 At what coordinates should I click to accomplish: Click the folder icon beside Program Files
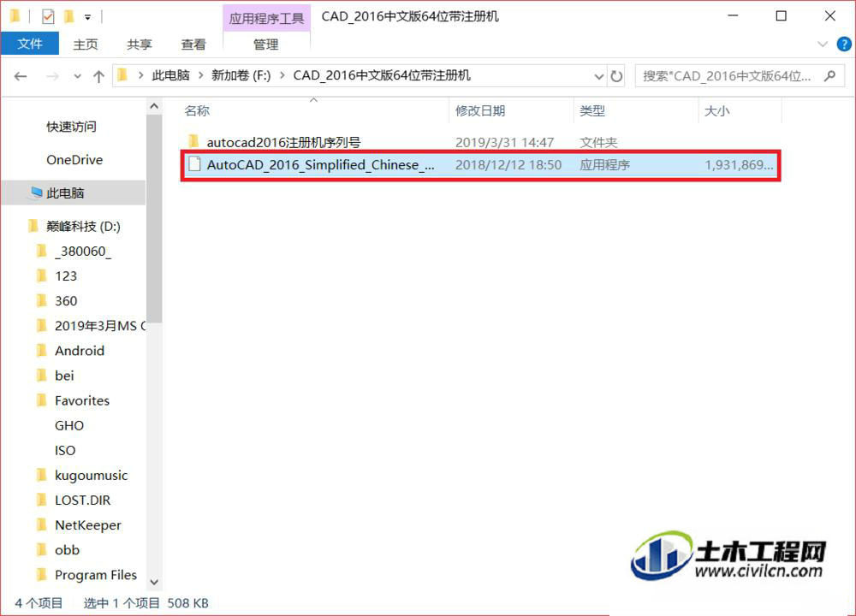coord(41,575)
